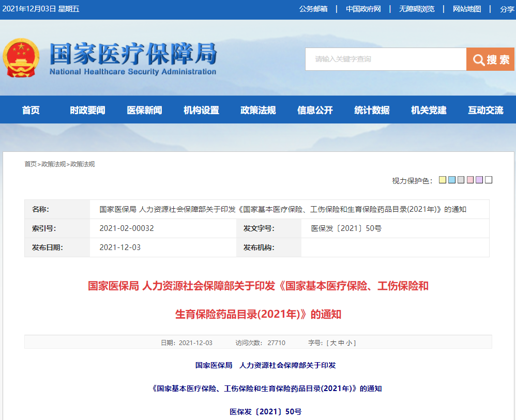Click 发文字号 label cell
This screenshot has width=516, height=420.
pyautogui.click(x=269, y=228)
